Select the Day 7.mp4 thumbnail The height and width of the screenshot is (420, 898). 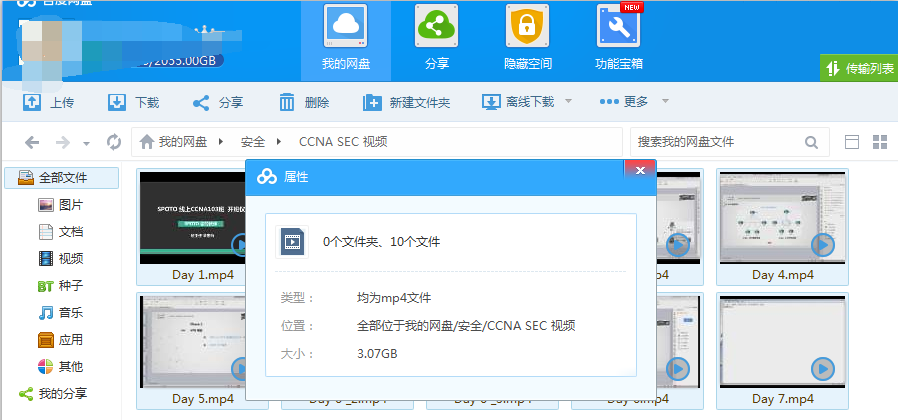782,342
